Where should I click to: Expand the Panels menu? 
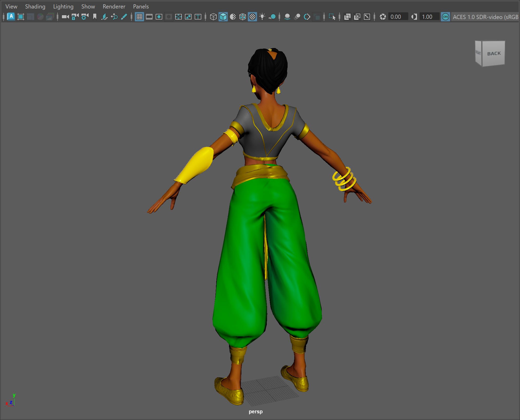click(x=141, y=6)
